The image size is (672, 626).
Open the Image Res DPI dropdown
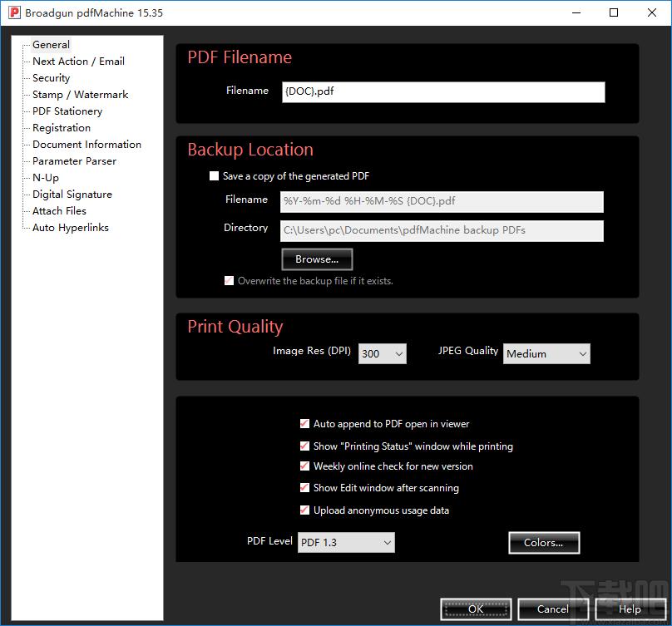click(383, 354)
